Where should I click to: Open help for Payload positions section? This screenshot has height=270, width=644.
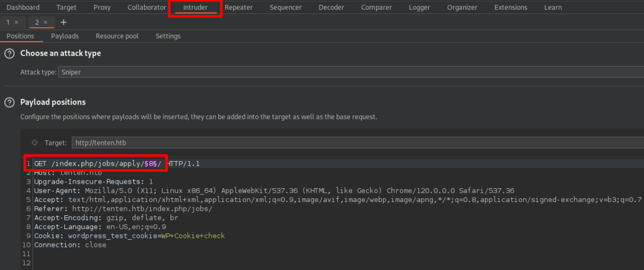click(x=9, y=102)
